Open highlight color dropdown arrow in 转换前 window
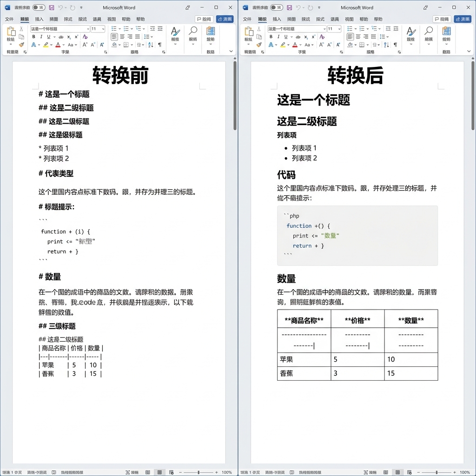The height and width of the screenshot is (476, 476). tap(51, 45)
